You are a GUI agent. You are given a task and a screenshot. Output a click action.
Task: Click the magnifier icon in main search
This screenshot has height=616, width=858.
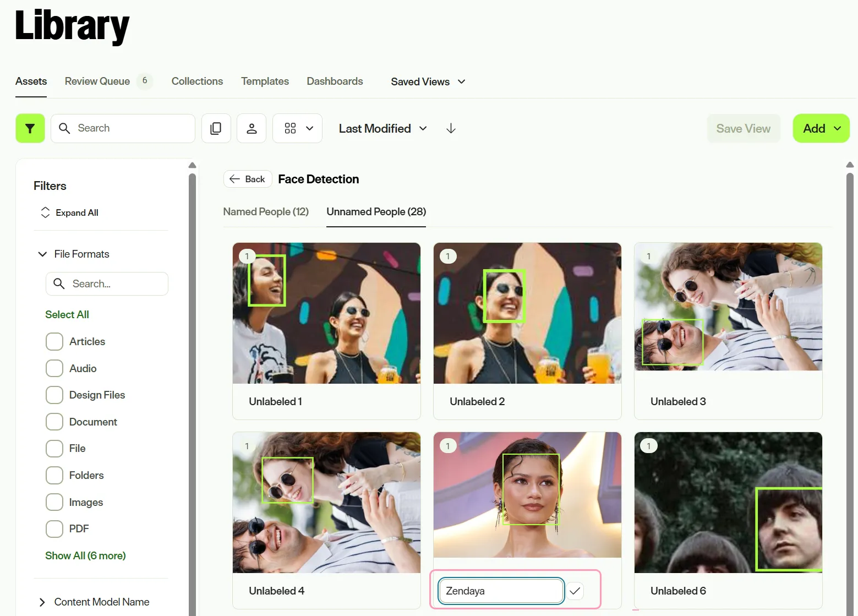coord(64,128)
